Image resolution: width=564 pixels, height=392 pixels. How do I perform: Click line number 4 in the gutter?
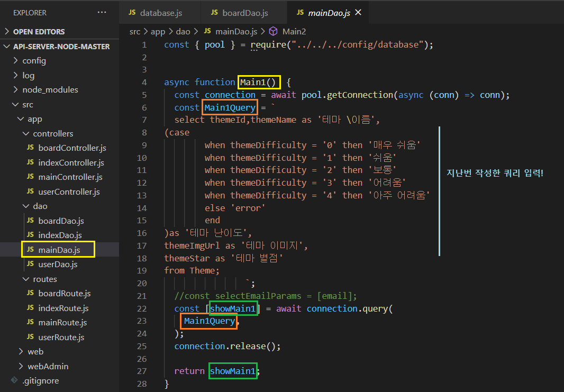144,83
